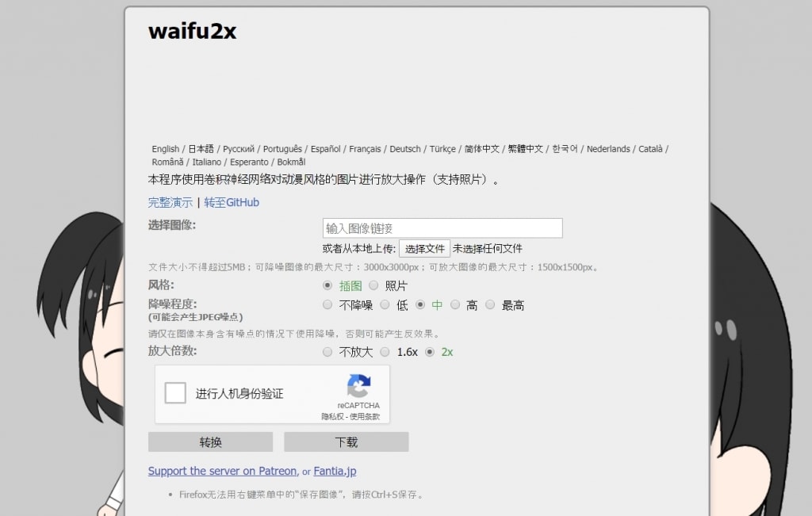Switch language to English

(x=165, y=149)
